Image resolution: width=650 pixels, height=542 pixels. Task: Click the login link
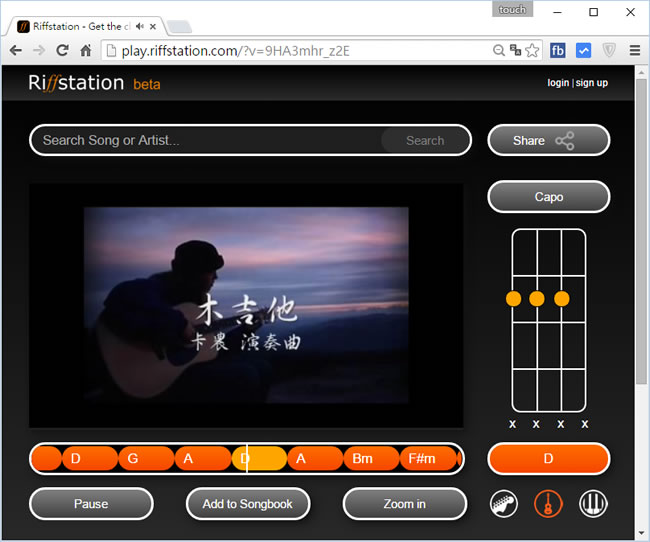pos(558,83)
